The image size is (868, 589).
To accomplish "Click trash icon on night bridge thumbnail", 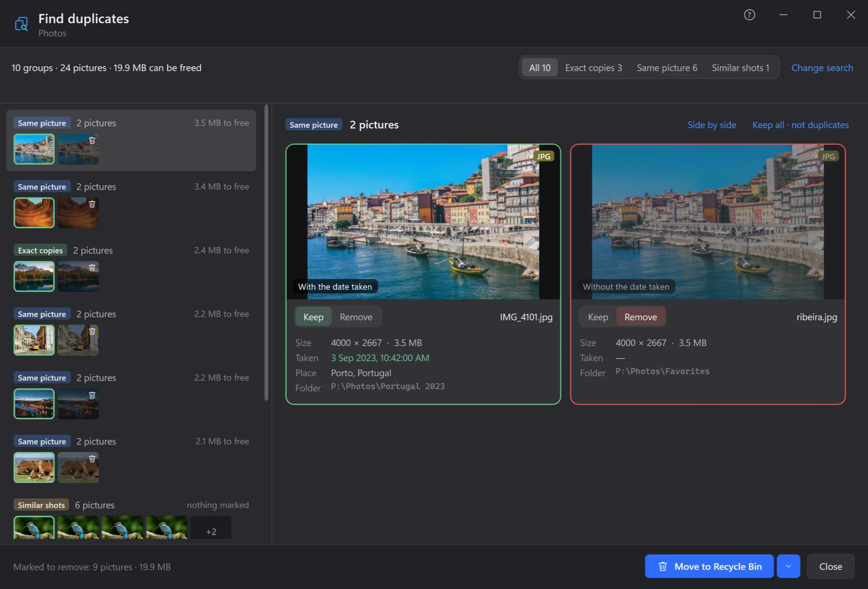I will (92, 395).
